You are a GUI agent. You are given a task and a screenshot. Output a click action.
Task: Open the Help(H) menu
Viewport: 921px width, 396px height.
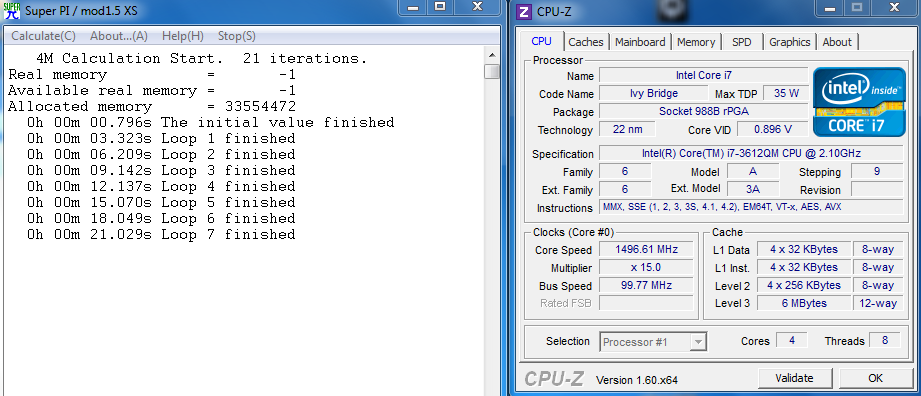pyautogui.click(x=183, y=36)
